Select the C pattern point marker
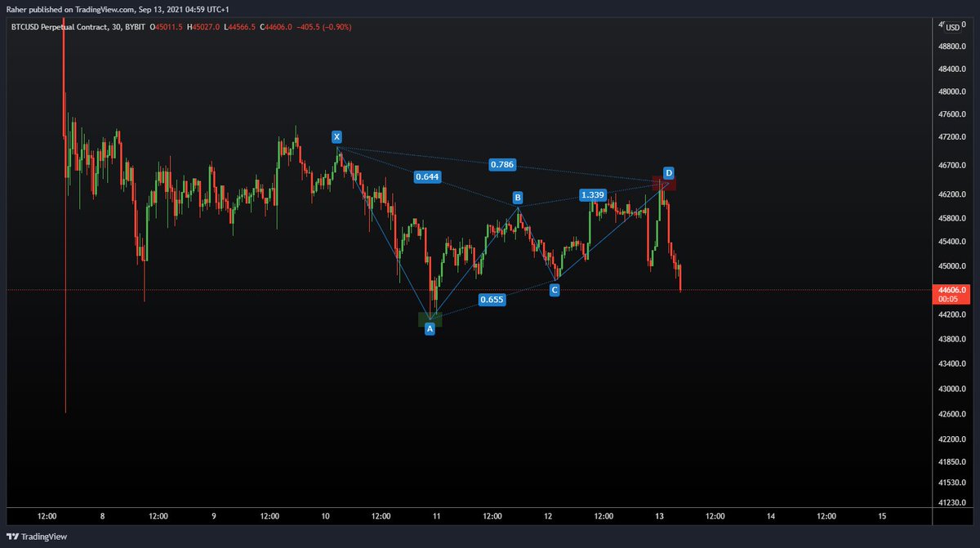This screenshot has height=548, width=980. point(555,289)
